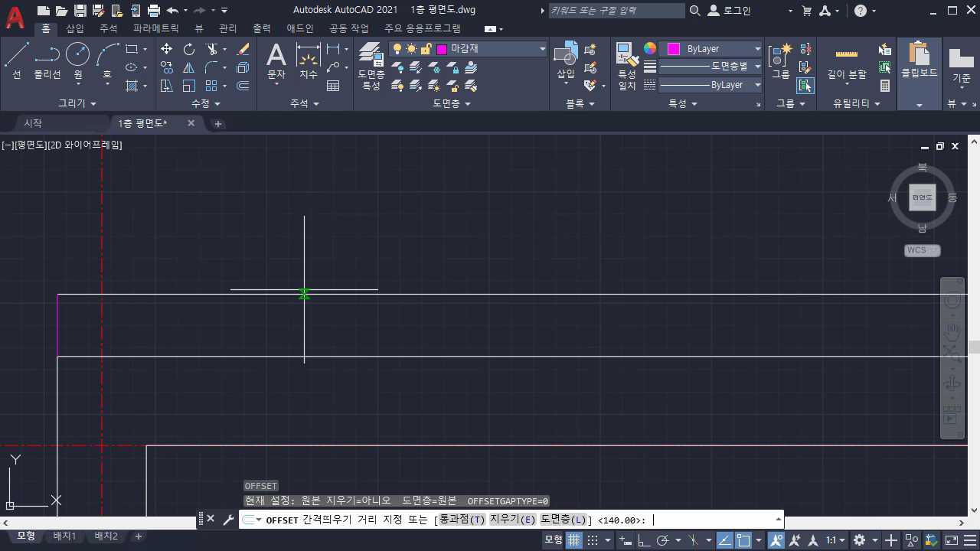Screen dimensions: 980x551
Task: Toggle object snap in status bar
Action: coord(743,540)
